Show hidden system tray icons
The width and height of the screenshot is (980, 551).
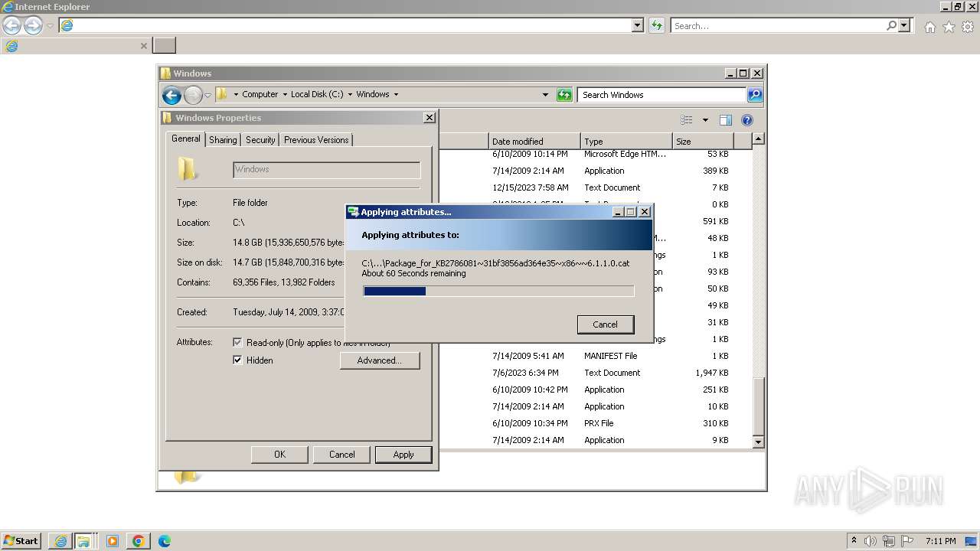coord(854,541)
